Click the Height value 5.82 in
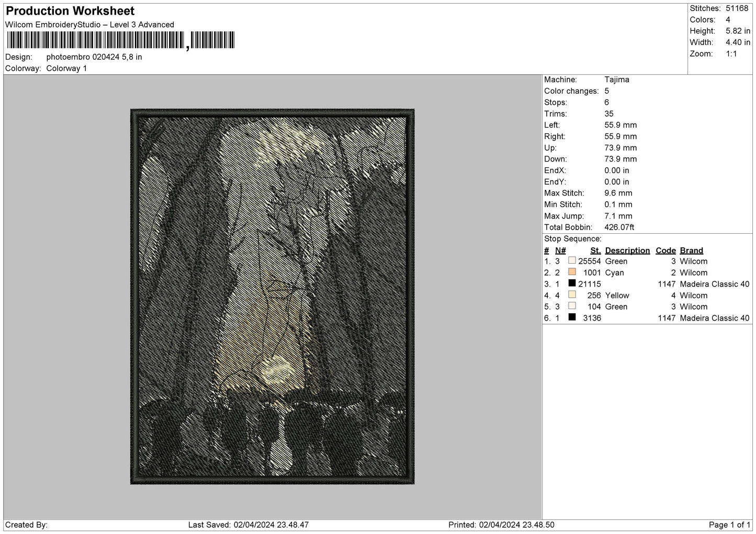756x534 pixels. point(738,31)
